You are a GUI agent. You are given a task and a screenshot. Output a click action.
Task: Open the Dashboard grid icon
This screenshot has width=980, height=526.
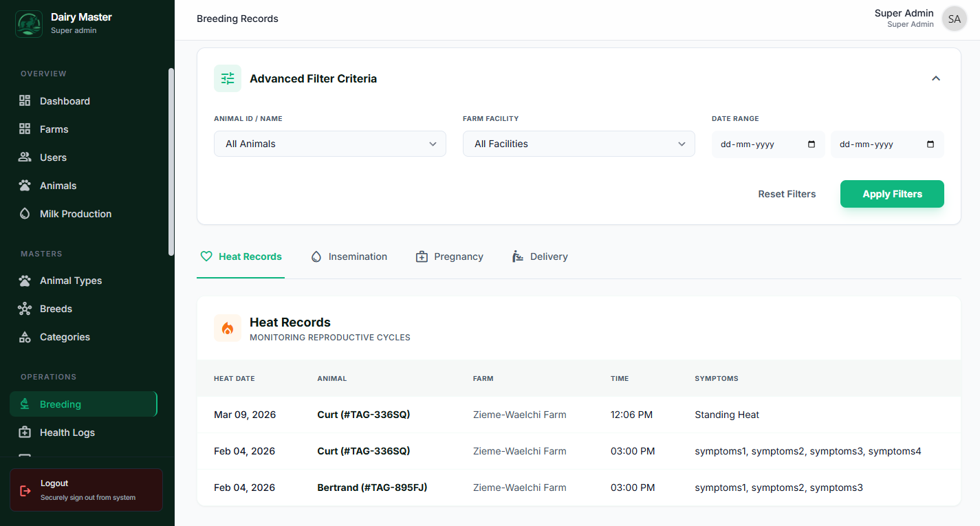pyautogui.click(x=25, y=101)
